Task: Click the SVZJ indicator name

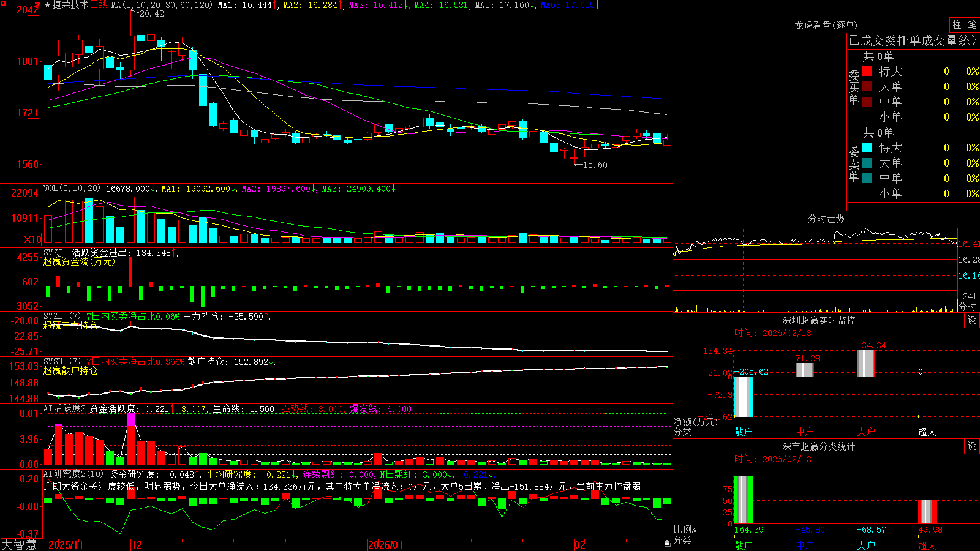Action: 53,252
